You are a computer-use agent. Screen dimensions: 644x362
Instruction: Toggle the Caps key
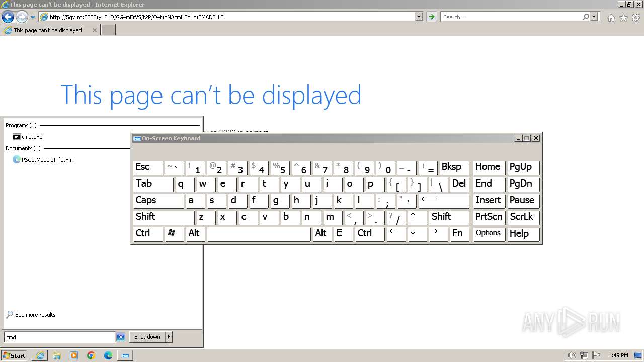(158, 201)
